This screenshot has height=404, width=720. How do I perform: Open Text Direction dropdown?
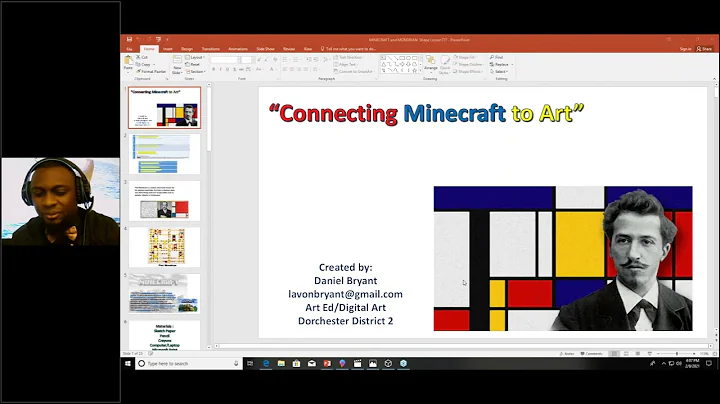349,57
